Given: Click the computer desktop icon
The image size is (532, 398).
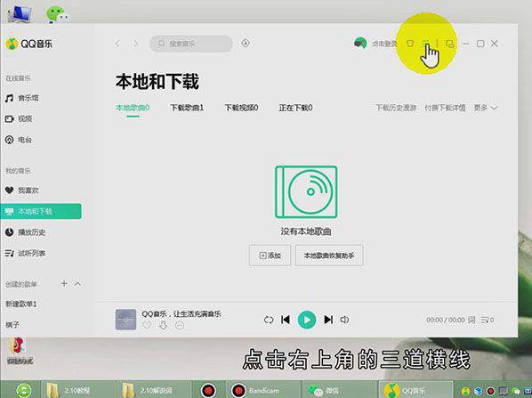Looking at the screenshot, I should 20,14.
